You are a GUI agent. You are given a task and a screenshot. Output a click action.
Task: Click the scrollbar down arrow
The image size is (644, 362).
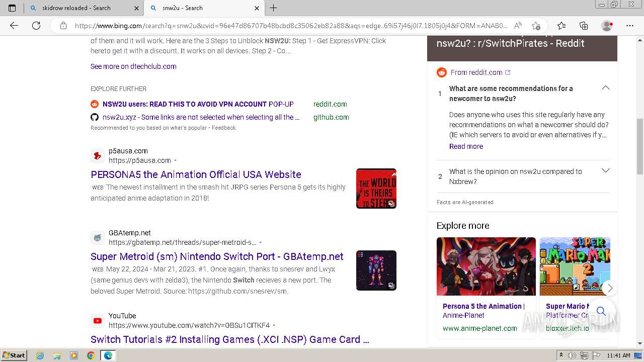tap(639, 343)
